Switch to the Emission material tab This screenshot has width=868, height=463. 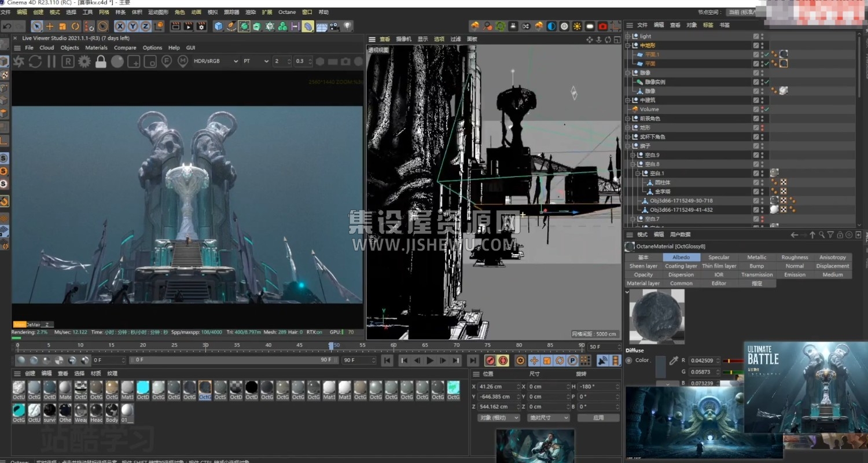pos(795,275)
